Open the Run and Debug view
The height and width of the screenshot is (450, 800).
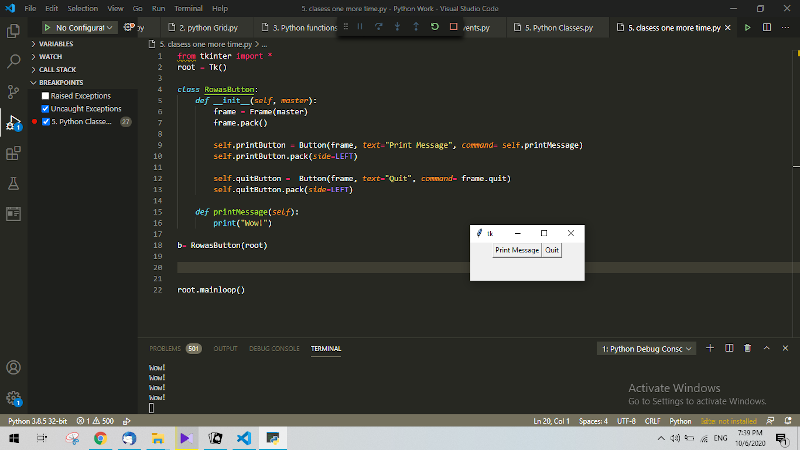[13, 122]
